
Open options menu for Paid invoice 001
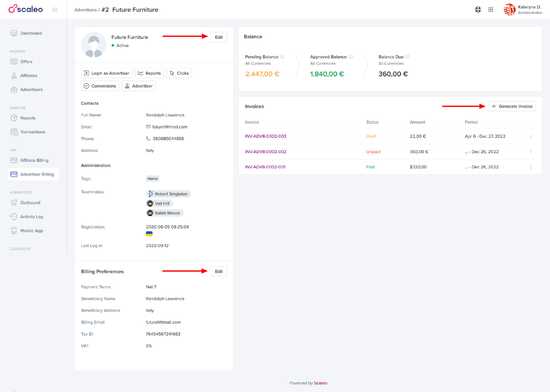pyautogui.click(x=531, y=167)
